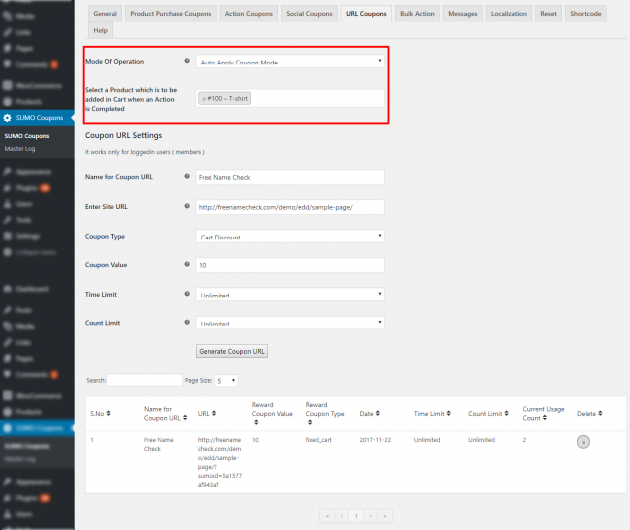Open the Coupon Type dropdown
This screenshot has height=530, width=630.
click(290, 236)
